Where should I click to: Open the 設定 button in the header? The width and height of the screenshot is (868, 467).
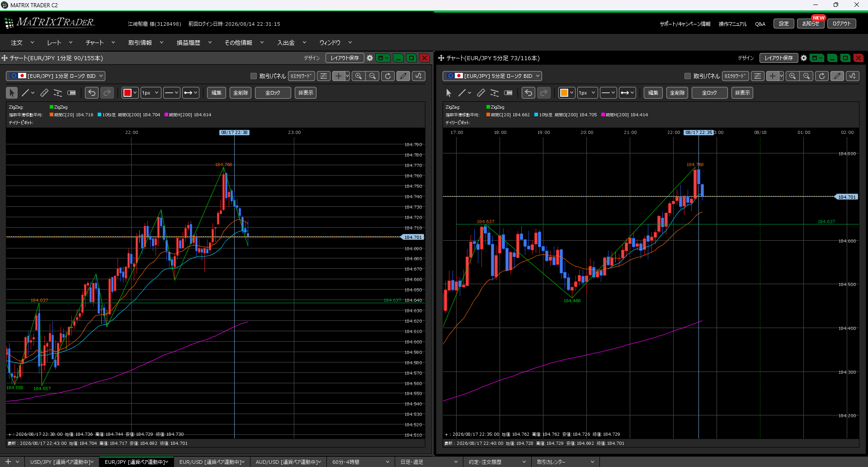pos(783,24)
